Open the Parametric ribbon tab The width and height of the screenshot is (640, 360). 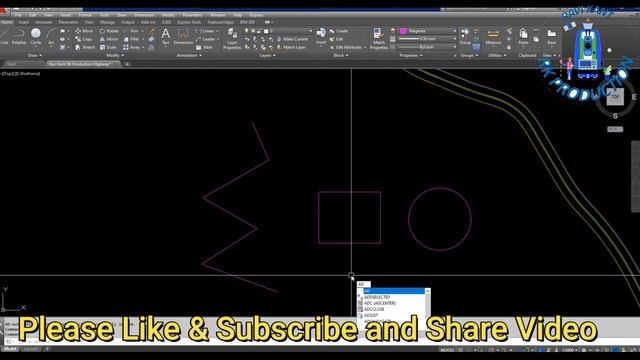(68, 22)
